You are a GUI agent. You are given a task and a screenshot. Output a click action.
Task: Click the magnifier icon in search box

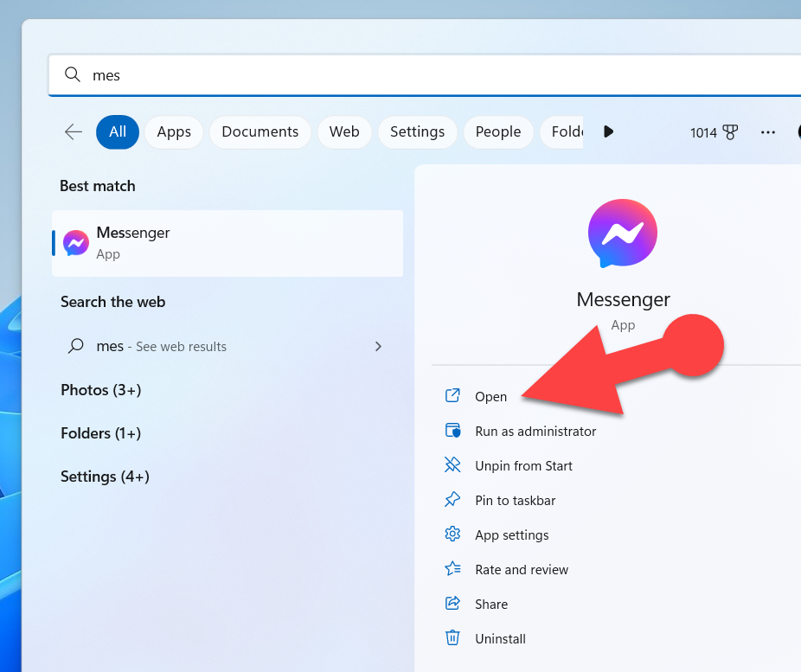tap(73, 74)
